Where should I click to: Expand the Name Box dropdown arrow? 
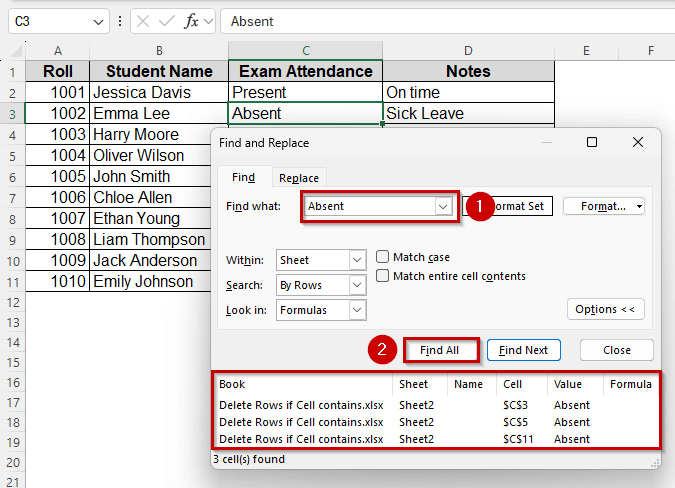[98, 21]
